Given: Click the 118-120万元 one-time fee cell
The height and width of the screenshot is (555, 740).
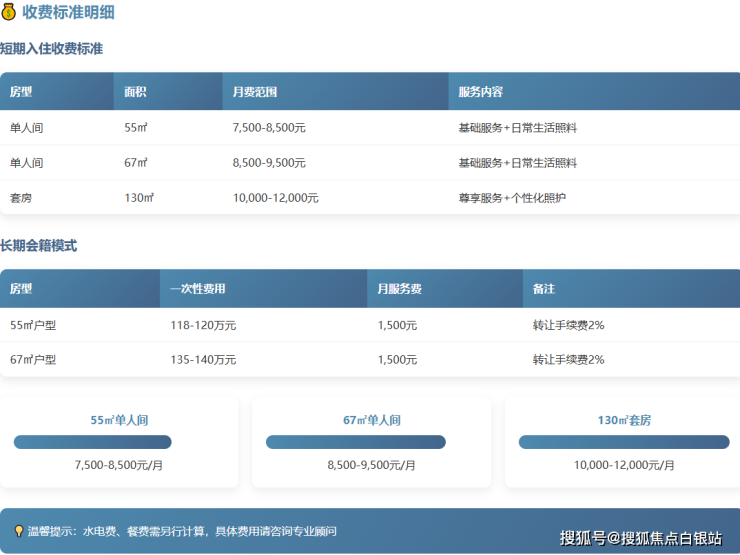Looking at the screenshot, I should point(203,325).
